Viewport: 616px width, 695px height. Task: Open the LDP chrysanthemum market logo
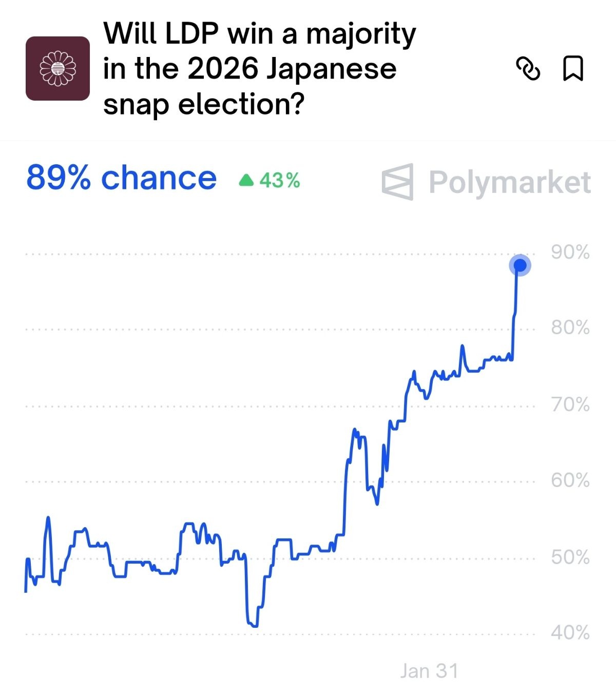click(57, 68)
